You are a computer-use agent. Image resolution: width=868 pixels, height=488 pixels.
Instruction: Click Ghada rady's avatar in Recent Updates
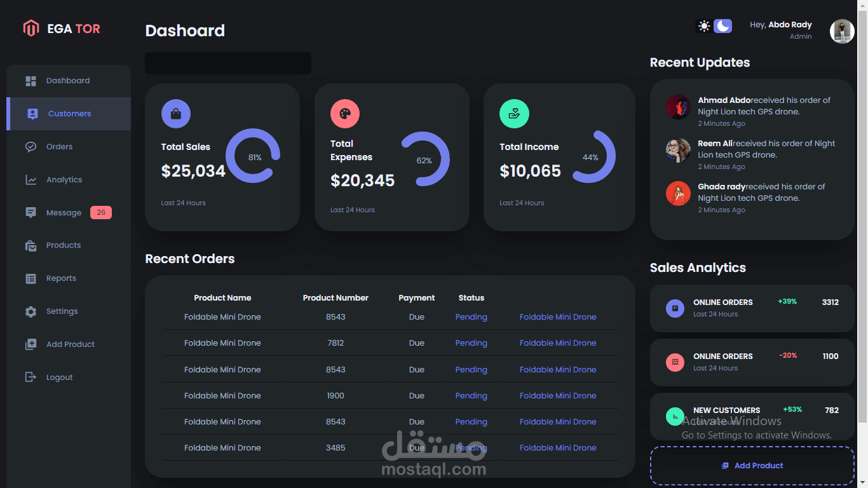[x=678, y=194]
